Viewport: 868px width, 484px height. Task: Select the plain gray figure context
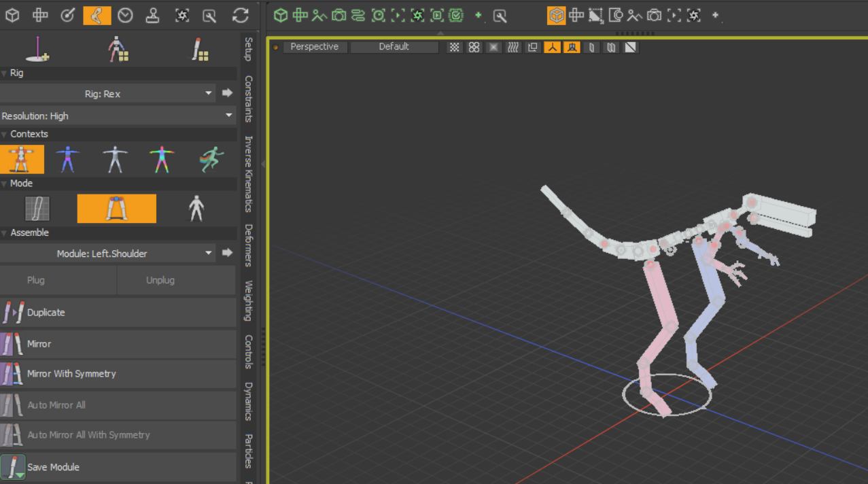[115, 160]
